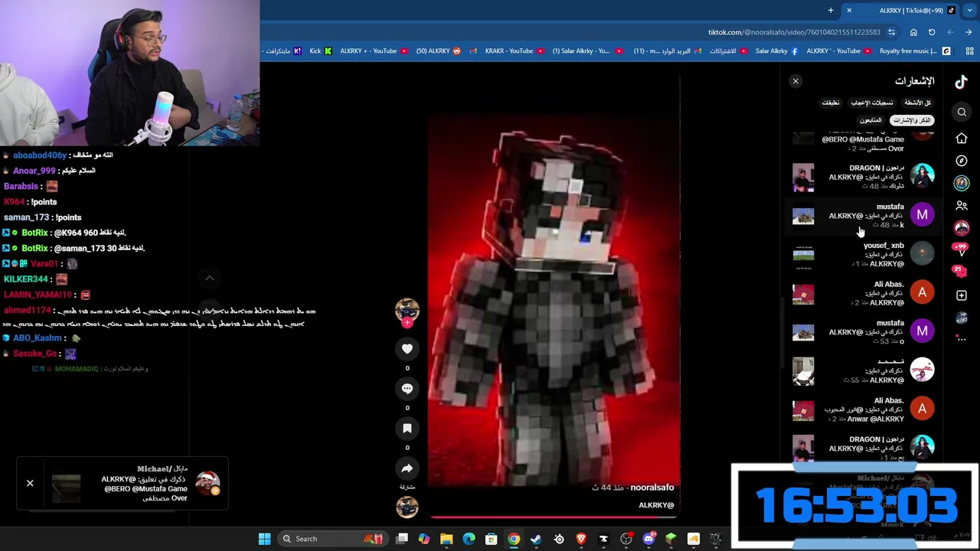Open video comments bubble icon
Image resolution: width=980 pixels, height=551 pixels.
pos(407,389)
